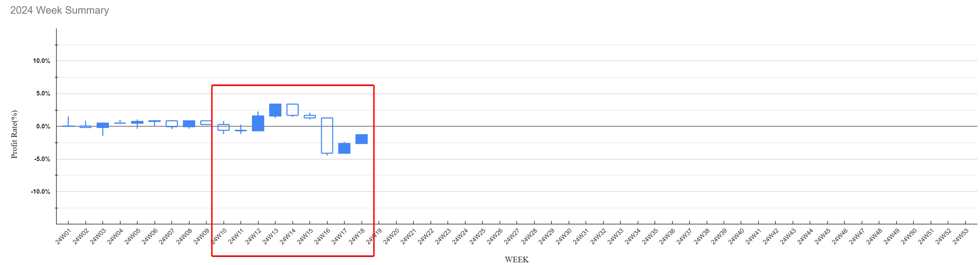Click the small 24W15 candlestick
Viewport: 980px width, 265px height.
click(310, 117)
